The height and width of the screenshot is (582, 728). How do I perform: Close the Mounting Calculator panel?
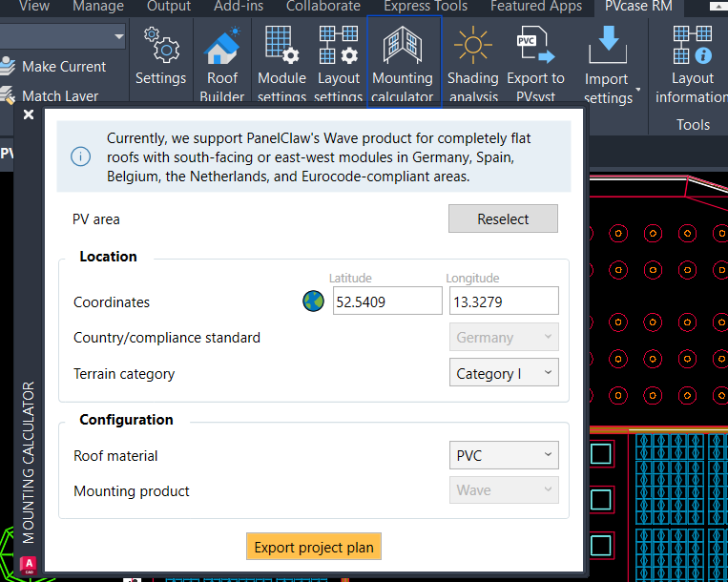[x=28, y=114]
